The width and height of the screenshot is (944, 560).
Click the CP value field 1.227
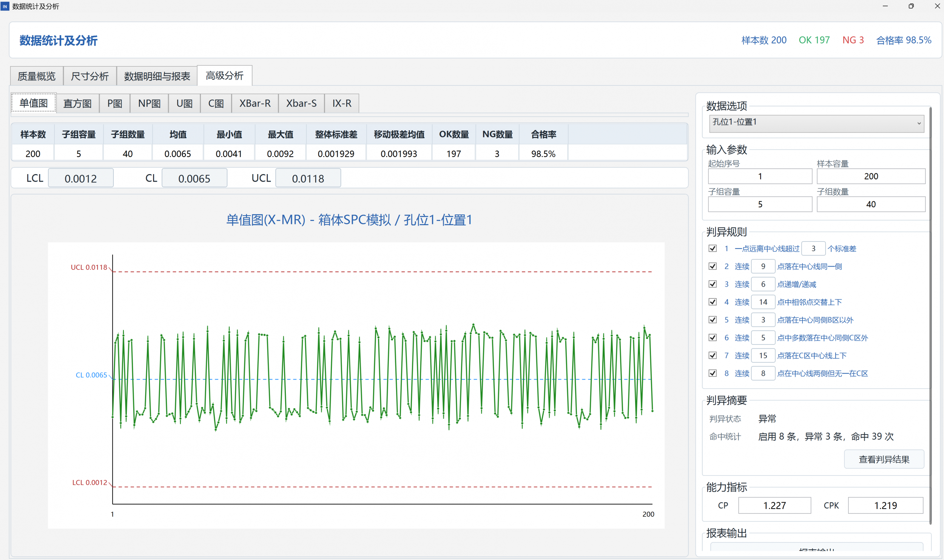[x=774, y=505]
